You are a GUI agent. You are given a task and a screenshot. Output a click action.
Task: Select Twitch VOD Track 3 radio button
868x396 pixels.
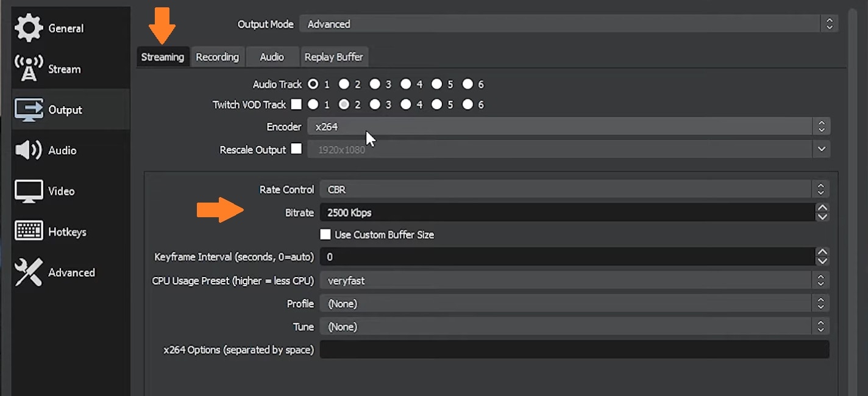click(375, 104)
